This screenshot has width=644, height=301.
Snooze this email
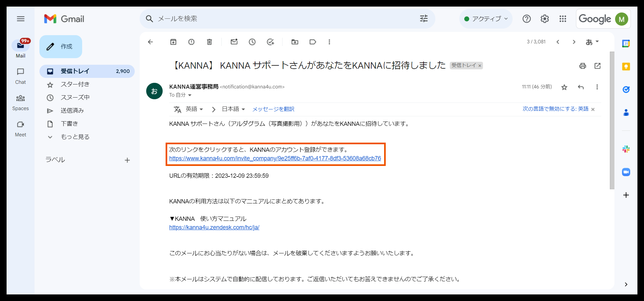coord(252,42)
